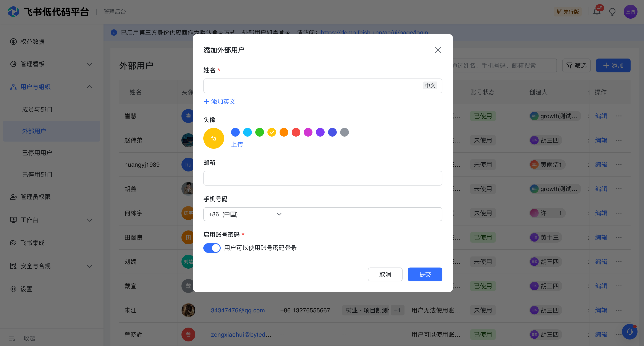
Task: Open the +86 (中国) country code dropdown
Action: pyautogui.click(x=245, y=214)
